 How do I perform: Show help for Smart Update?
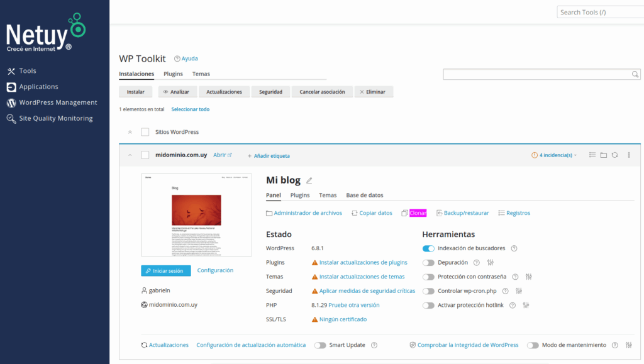point(374,345)
